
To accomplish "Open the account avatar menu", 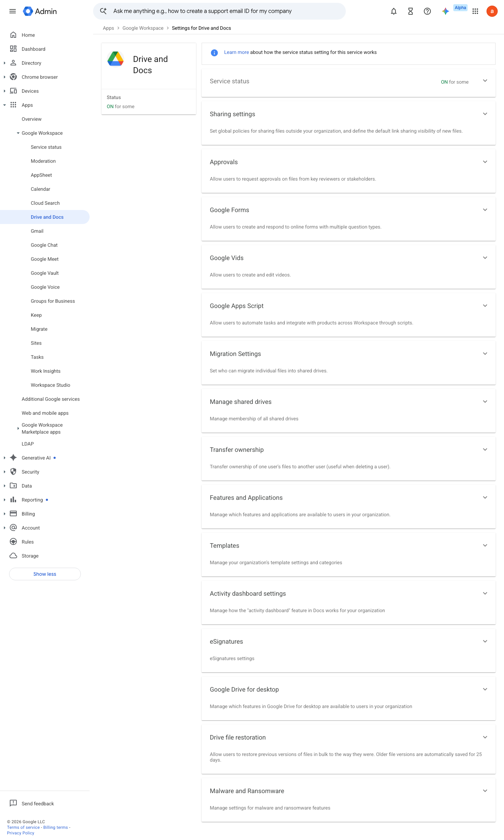I will [492, 11].
